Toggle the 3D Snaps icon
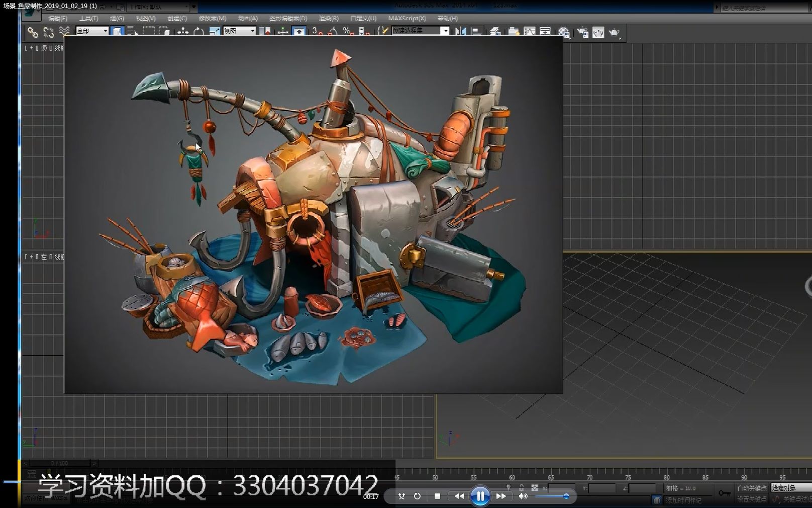 pos(317,32)
